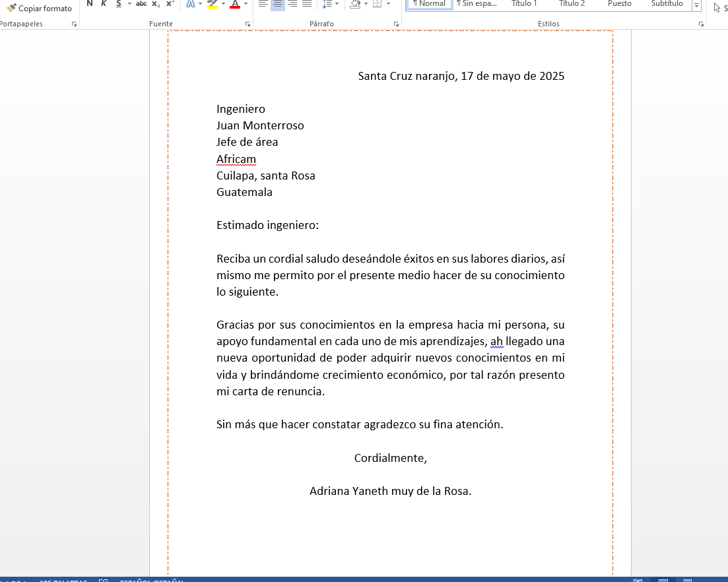Screen dimensions: 728x582
Task: Open the font color dropdown arrow
Action: pos(246,4)
